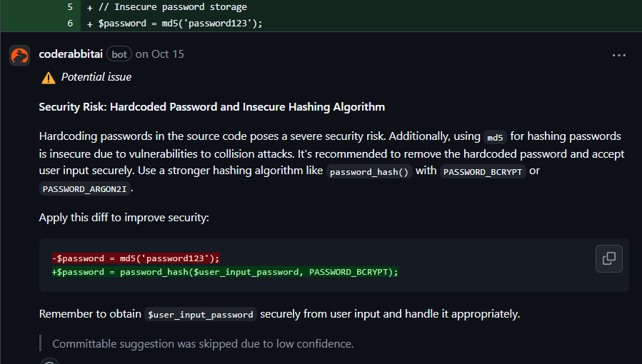The image size is (642, 364).
Task: Click the bot badge next to coderabbitai
Action: (119, 54)
